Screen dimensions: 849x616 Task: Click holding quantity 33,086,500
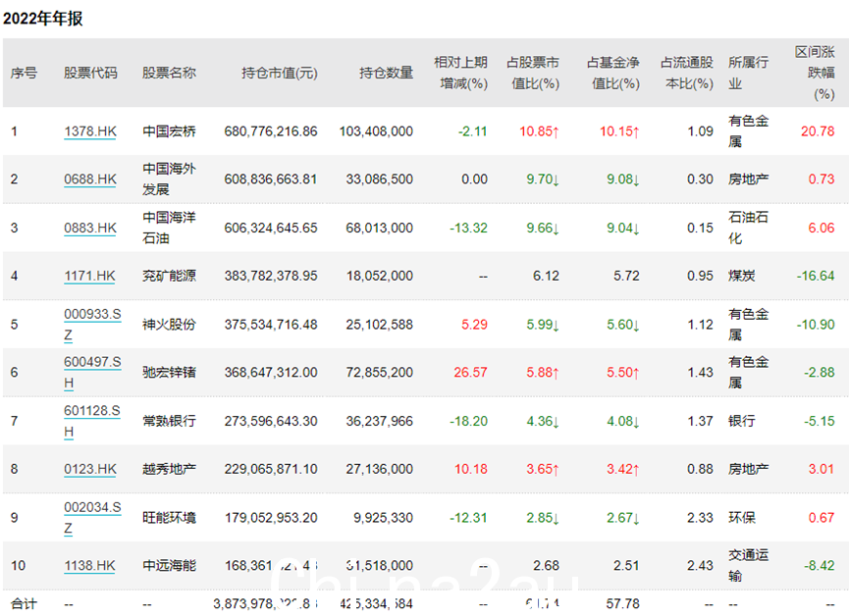pos(380,180)
